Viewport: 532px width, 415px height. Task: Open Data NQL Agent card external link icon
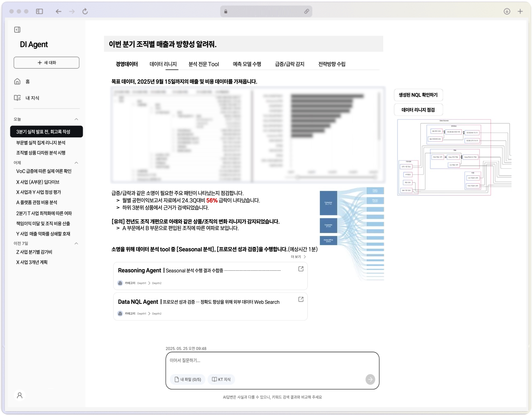301,299
